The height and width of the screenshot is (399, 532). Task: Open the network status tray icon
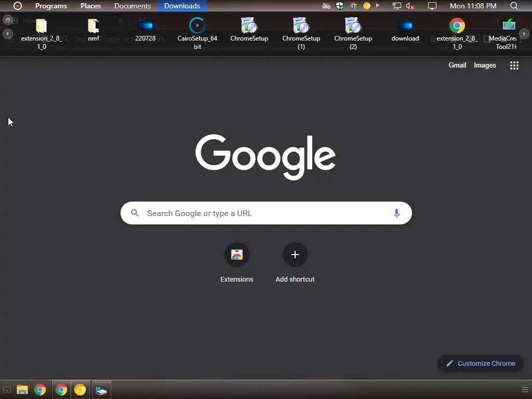click(396, 6)
